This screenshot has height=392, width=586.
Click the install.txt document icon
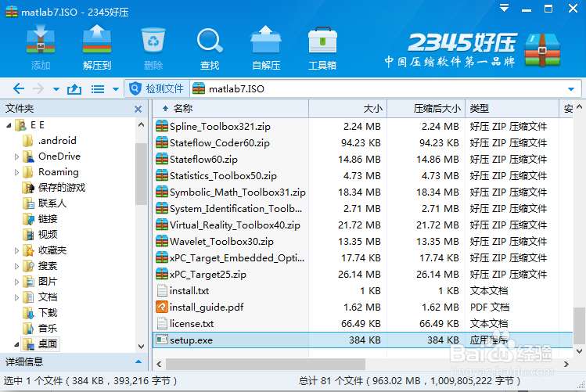(x=162, y=291)
